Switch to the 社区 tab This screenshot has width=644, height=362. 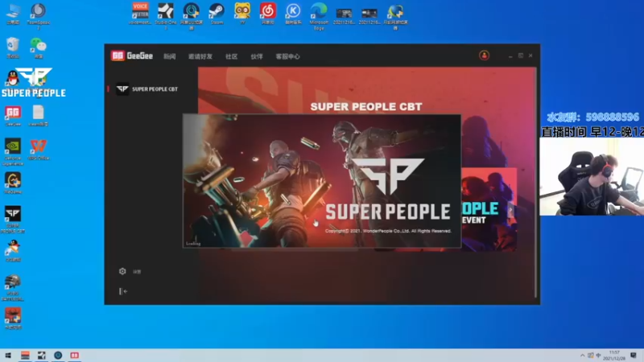click(x=232, y=56)
